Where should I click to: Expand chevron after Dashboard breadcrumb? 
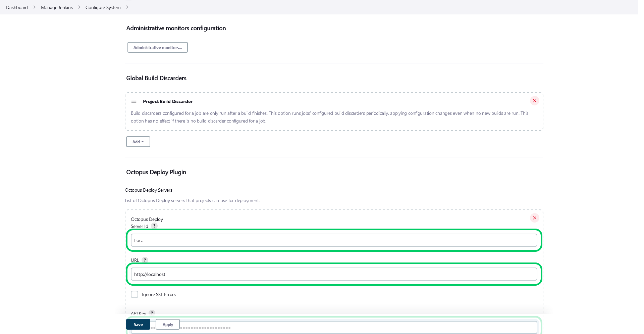34,7
